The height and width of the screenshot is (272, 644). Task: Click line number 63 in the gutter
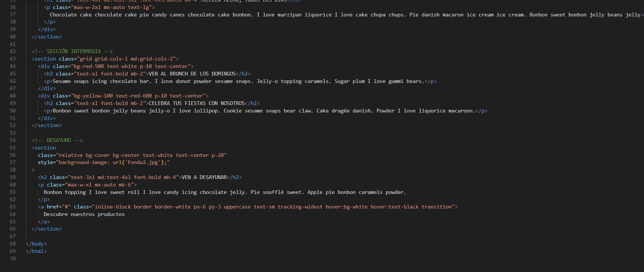click(x=13, y=207)
